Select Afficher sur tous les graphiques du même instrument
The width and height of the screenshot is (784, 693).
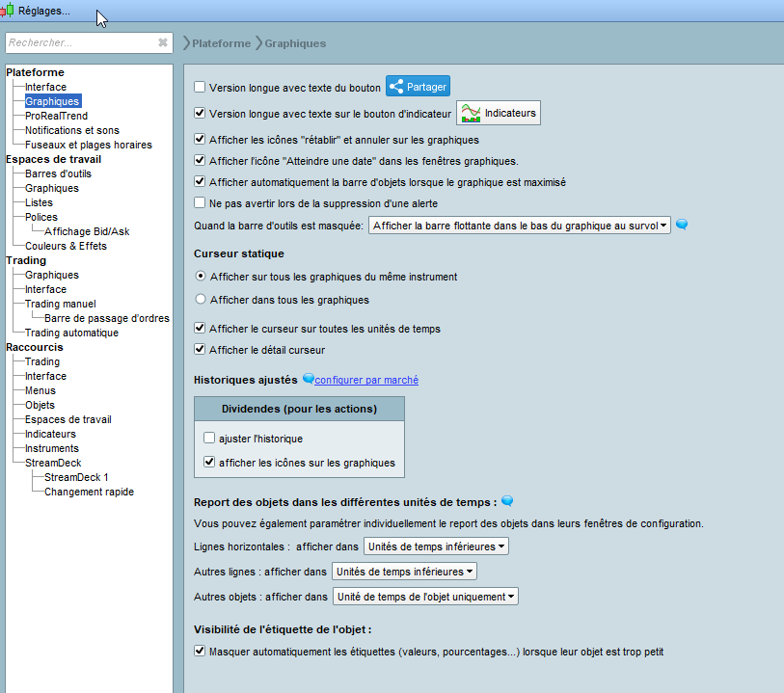click(201, 276)
